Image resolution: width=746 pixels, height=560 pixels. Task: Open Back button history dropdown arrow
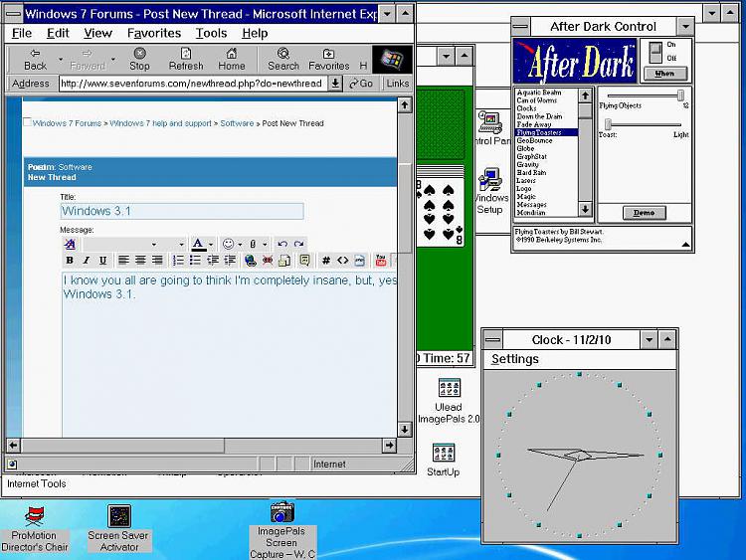[x=61, y=60]
